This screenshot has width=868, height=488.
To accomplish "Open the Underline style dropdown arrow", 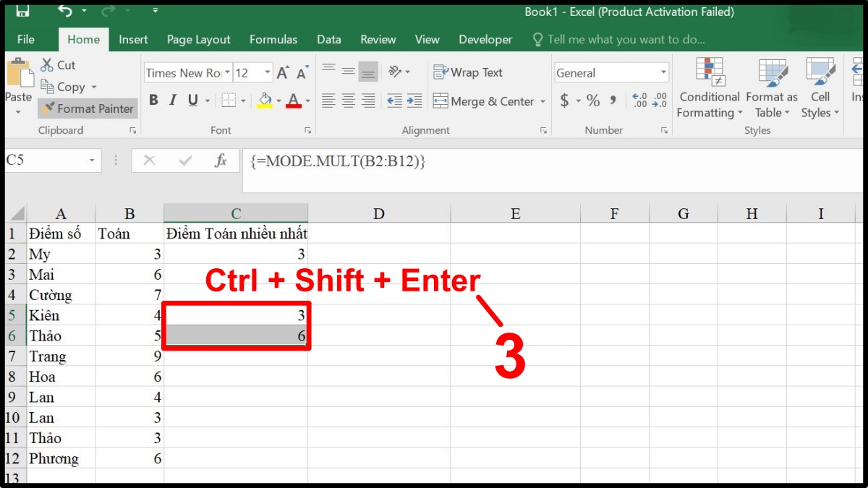I will [207, 101].
